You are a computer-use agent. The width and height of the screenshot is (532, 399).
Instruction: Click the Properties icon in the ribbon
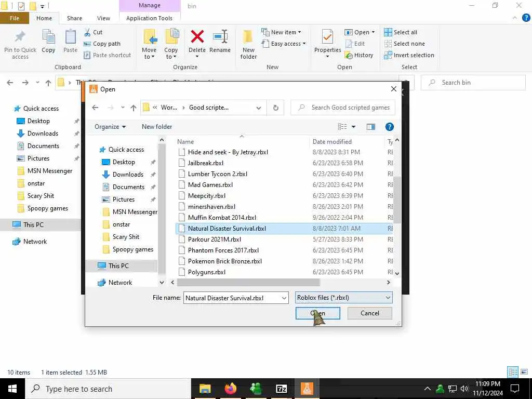327,37
